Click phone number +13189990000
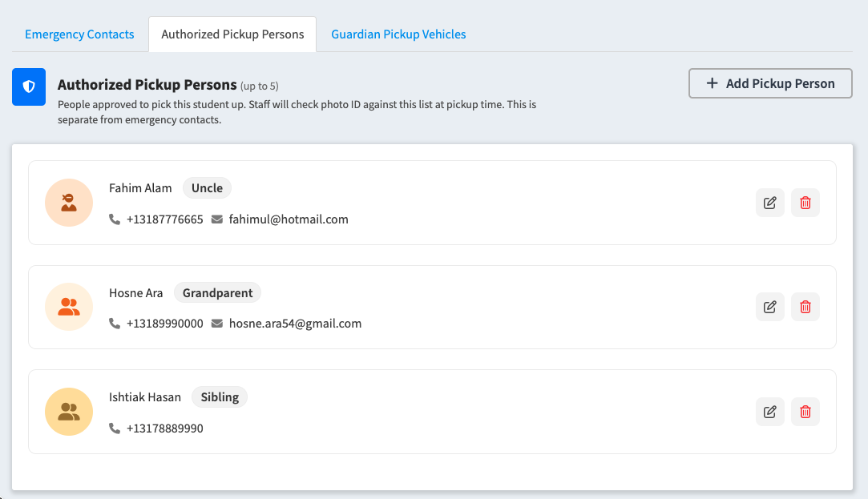The height and width of the screenshot is (499, 868). click(165, 324)
